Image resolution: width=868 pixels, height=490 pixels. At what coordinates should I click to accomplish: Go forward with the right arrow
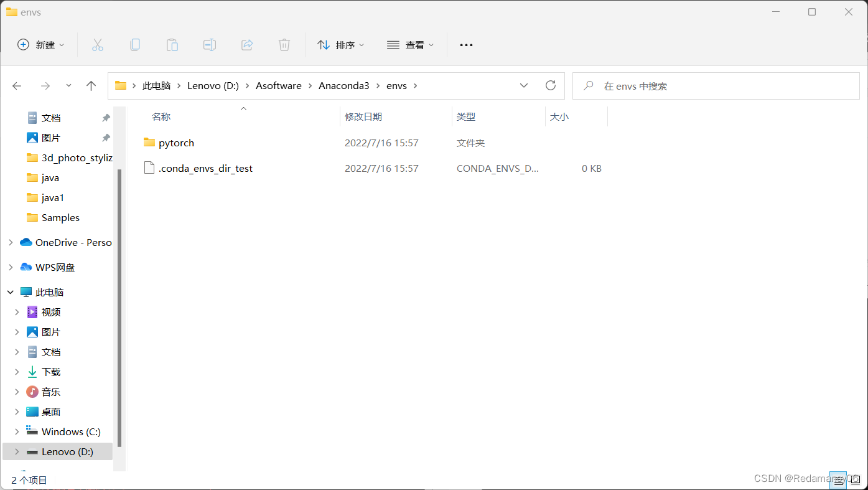[45, 86]
